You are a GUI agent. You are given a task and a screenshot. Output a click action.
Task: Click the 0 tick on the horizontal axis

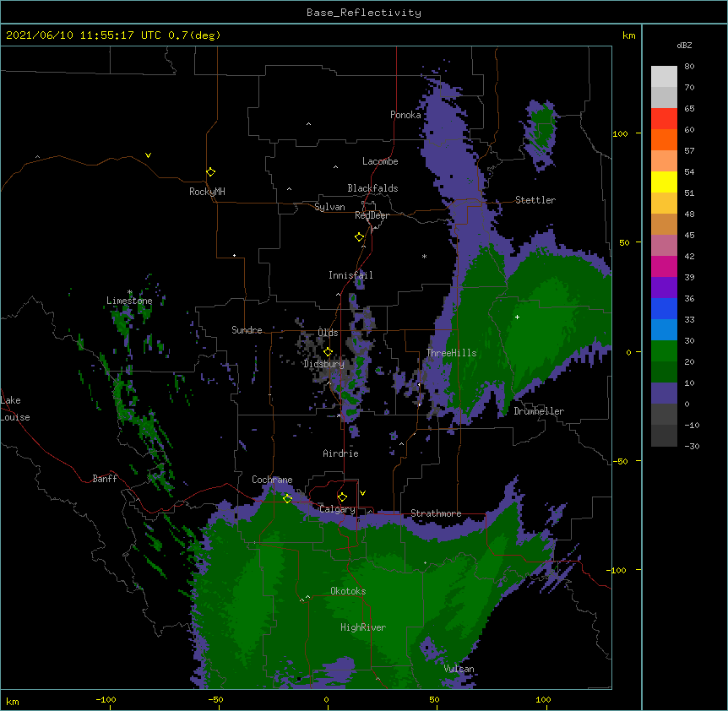[326, 700]
